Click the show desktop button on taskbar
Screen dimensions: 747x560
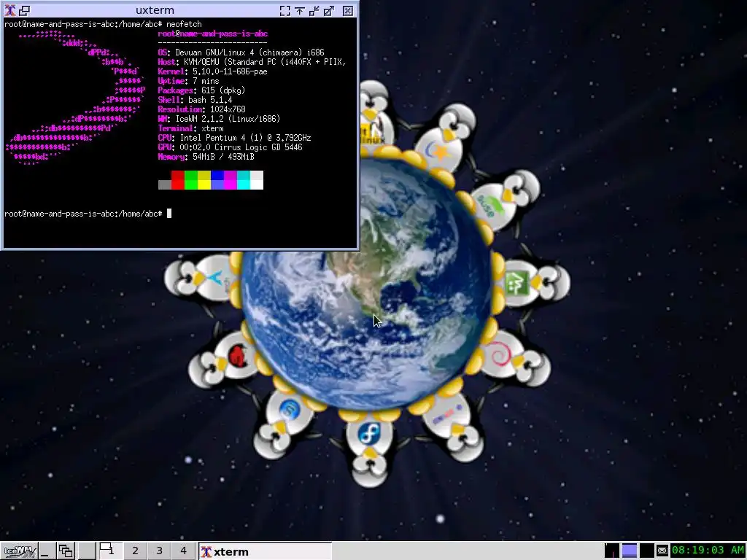click(46, 551)
